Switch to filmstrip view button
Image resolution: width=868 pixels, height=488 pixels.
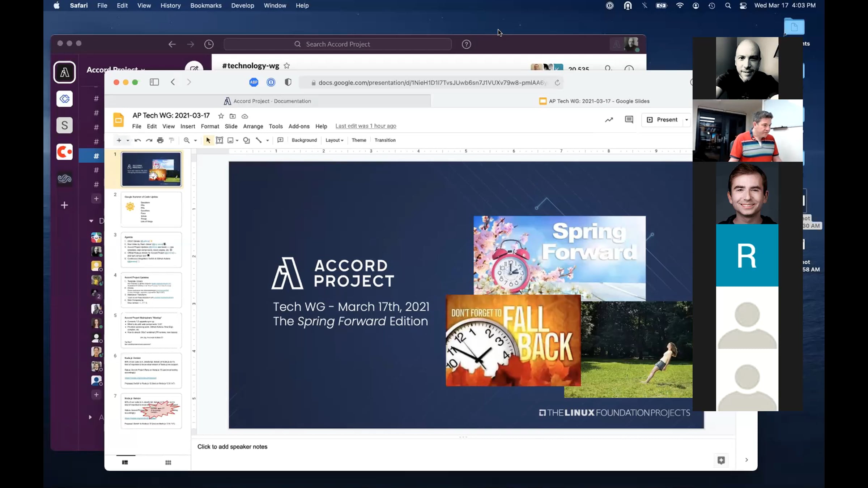point(125,463)
